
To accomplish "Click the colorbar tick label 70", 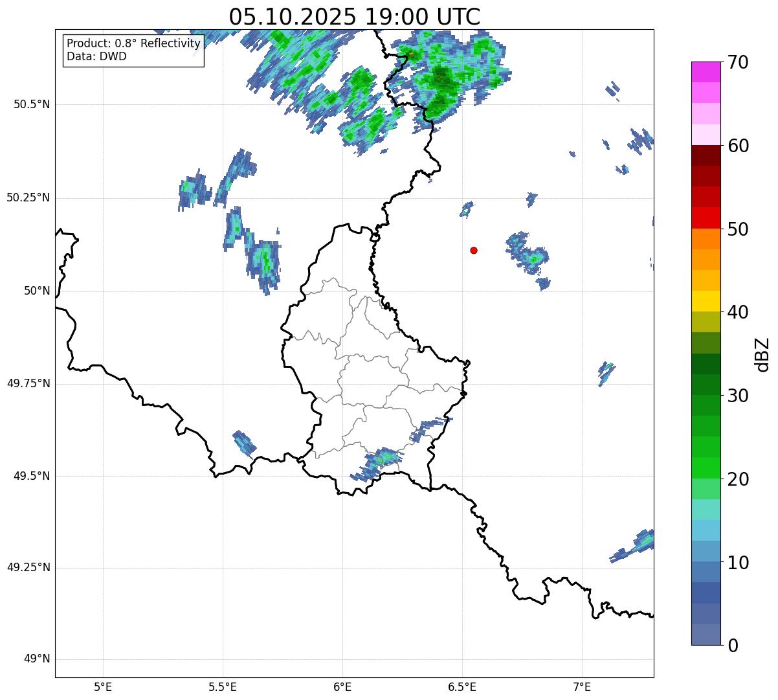I will [737, 62].
